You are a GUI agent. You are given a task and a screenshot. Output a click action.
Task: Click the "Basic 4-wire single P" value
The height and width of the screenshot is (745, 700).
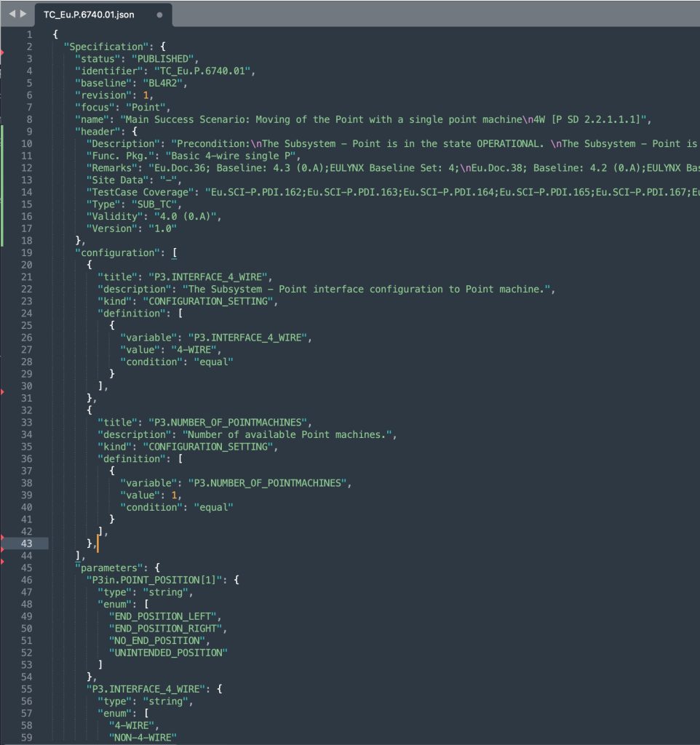click(x=231, y=156)
